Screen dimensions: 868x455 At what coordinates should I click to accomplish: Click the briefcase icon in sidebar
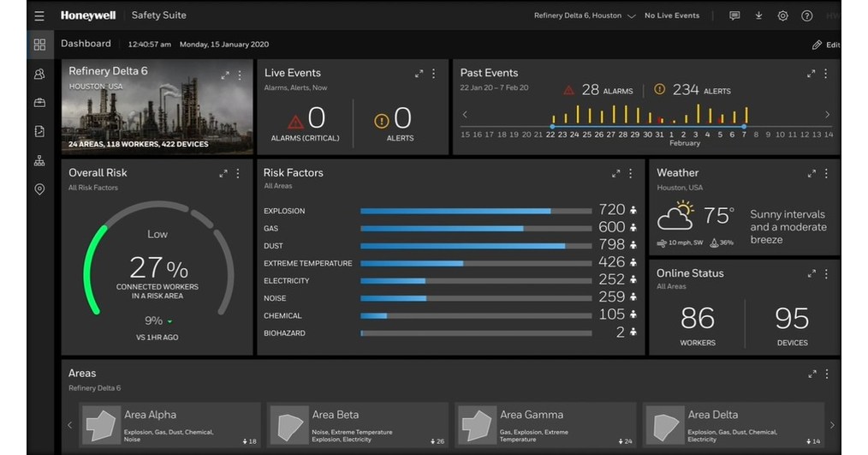pyautogui.click(x=39, y=103)
